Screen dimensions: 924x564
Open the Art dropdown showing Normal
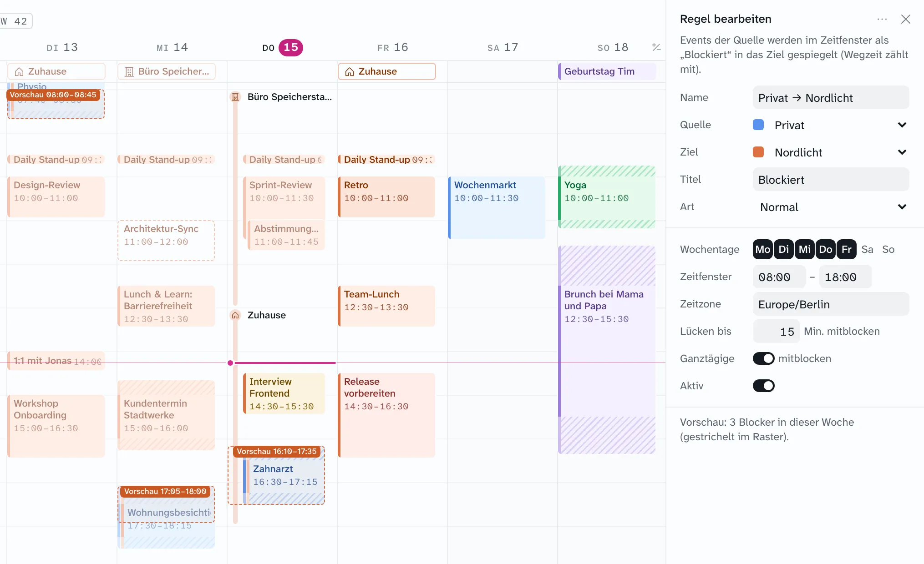(831, 207)
